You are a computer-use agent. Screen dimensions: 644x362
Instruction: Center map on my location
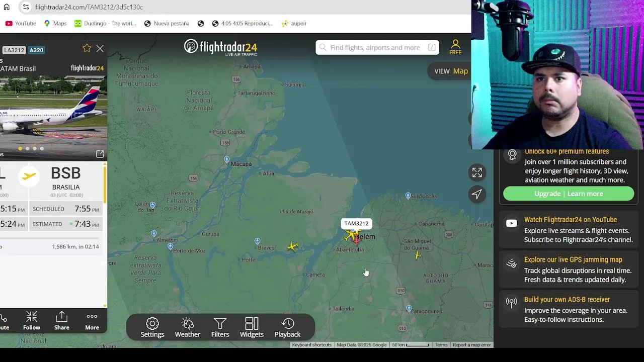[x=477, y=194]
